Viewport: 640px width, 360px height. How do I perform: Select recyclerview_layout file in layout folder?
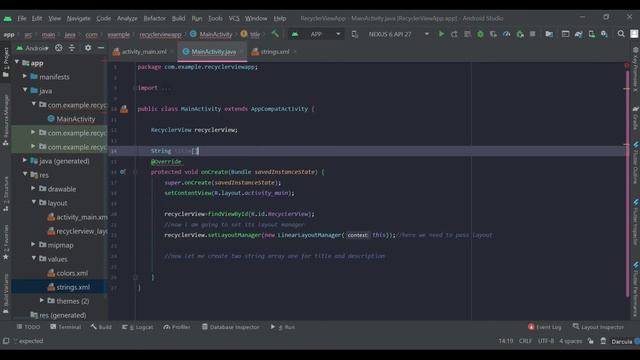[78, 231]
